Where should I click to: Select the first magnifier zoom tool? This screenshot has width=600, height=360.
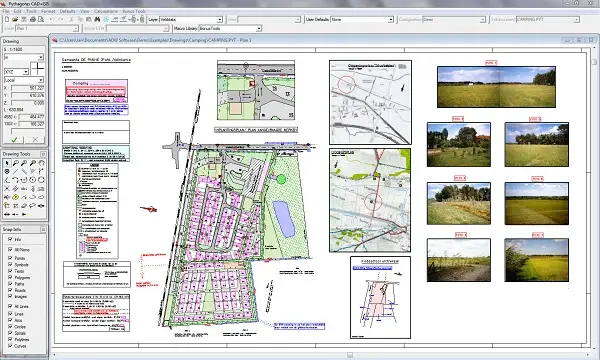click(x=16, y=163)
